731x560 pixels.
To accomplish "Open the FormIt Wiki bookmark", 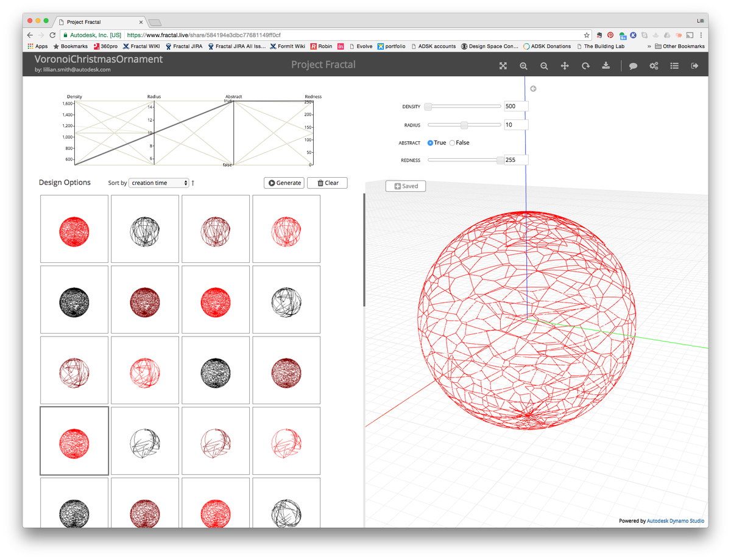I will tap(288, 46).
